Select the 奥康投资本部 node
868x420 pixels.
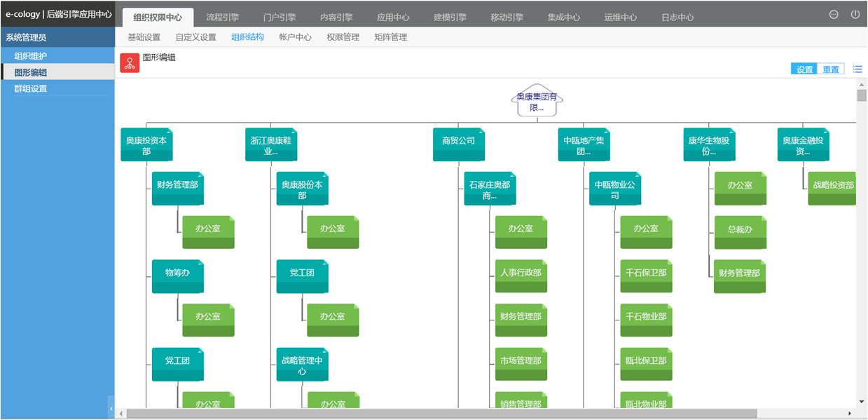[x=146, y=145]
